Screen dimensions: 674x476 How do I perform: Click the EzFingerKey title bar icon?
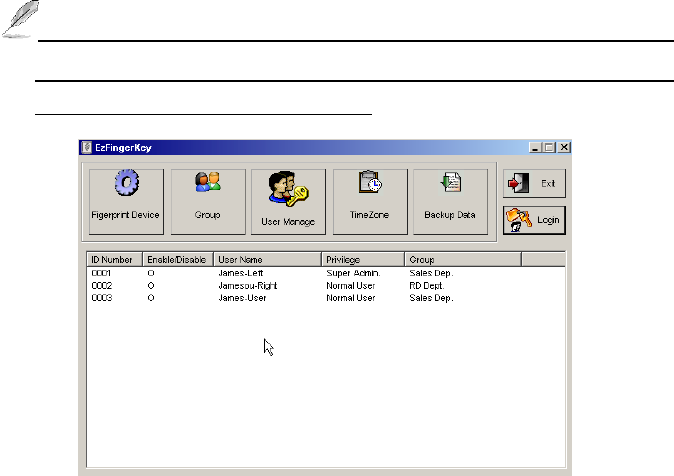pyautogui.click(x=86, y=147)
